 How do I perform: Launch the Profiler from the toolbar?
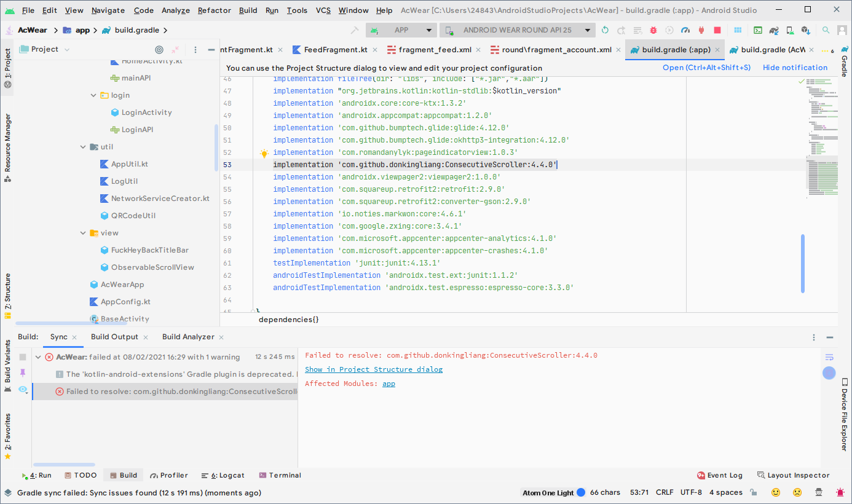click(x=685, y=30)
